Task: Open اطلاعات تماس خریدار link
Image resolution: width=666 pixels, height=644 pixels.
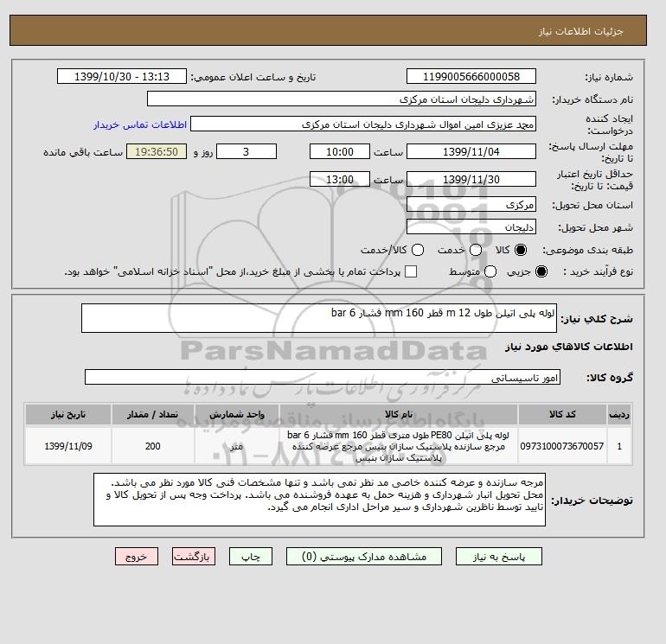Action: pos(140,124)
